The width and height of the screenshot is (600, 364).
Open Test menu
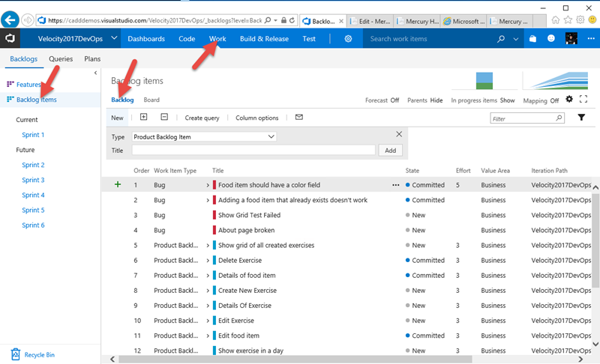309,39
